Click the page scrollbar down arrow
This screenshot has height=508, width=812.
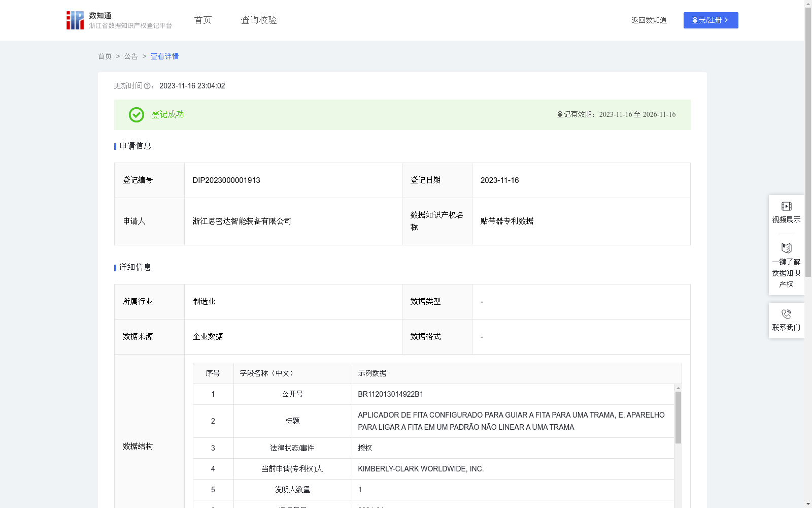click(x=808, y=504)
